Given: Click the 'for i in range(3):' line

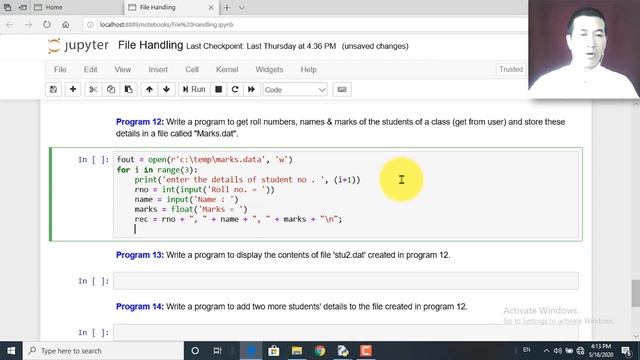Looking at the screenshot, I should [157, 170].
